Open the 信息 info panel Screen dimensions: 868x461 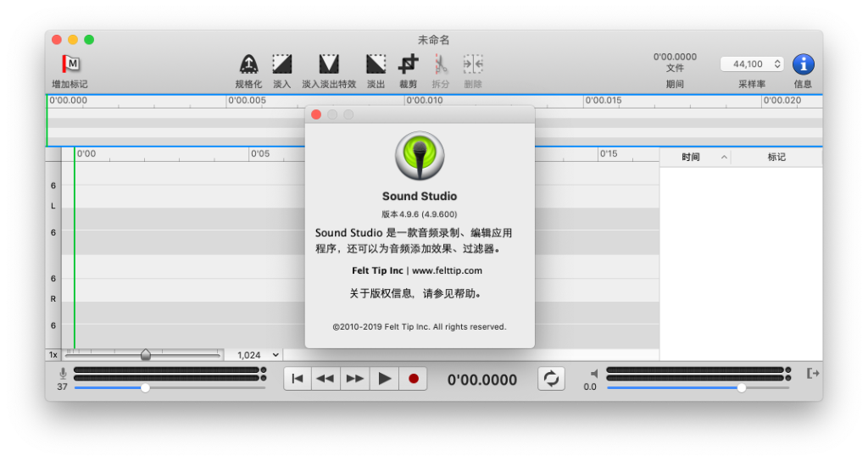point(803,64)
